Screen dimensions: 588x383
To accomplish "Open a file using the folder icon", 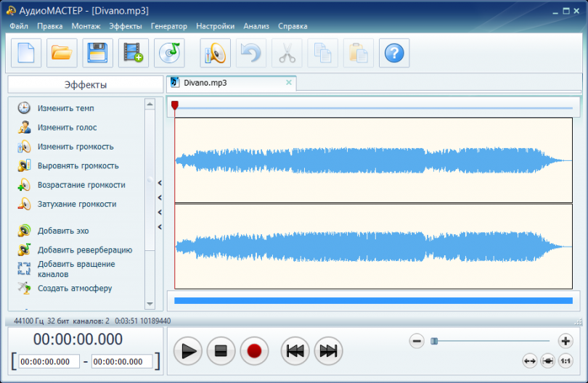I will coord(62,53).
